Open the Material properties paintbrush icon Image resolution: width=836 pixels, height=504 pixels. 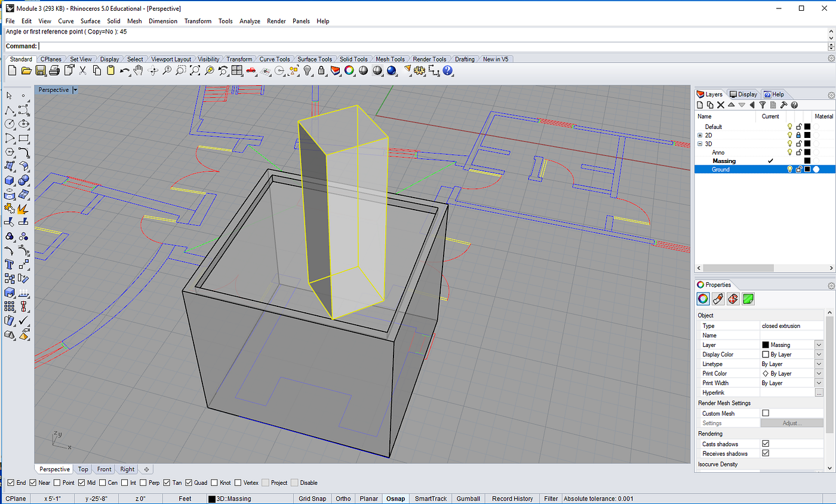point(718,299)
